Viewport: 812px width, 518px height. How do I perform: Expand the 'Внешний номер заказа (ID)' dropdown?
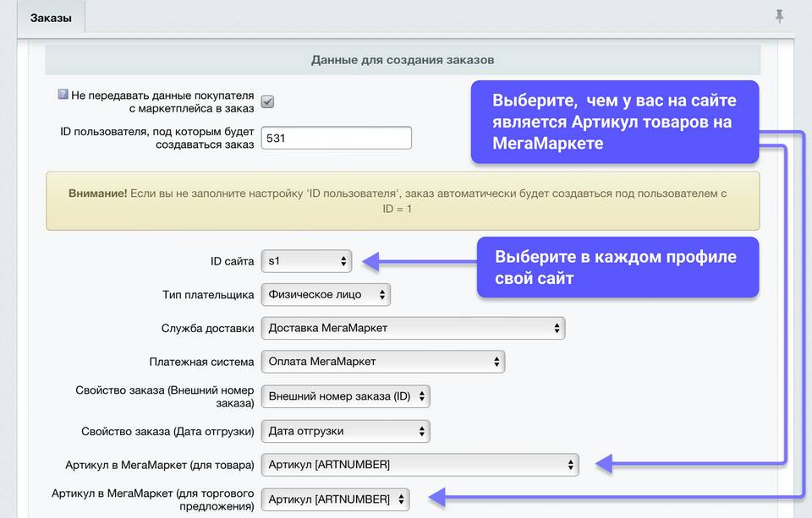point(345,396)
